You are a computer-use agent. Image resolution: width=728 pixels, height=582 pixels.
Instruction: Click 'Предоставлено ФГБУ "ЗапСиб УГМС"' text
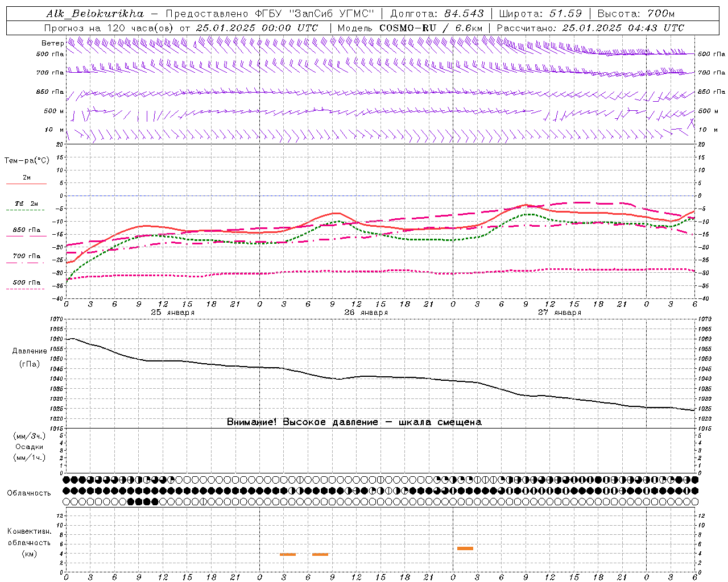pos(270,14)
